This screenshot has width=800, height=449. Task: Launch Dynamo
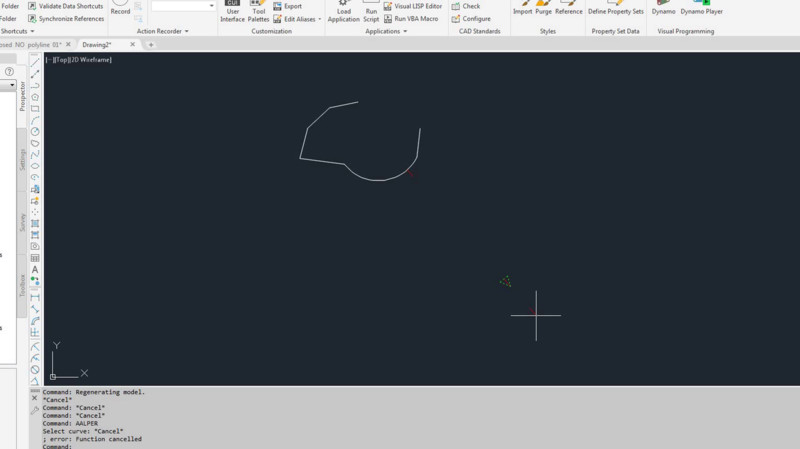pyautogui.click(x=663, y=8)
